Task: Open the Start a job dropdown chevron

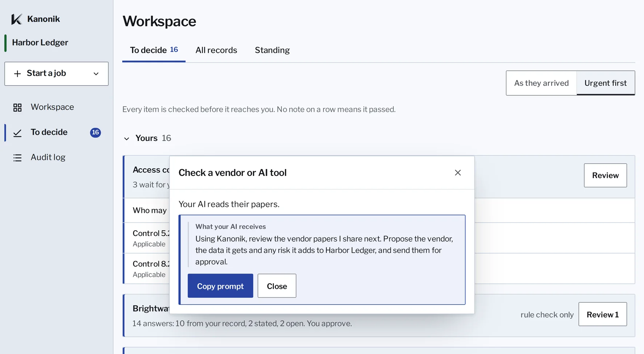Action: [96, 74]
